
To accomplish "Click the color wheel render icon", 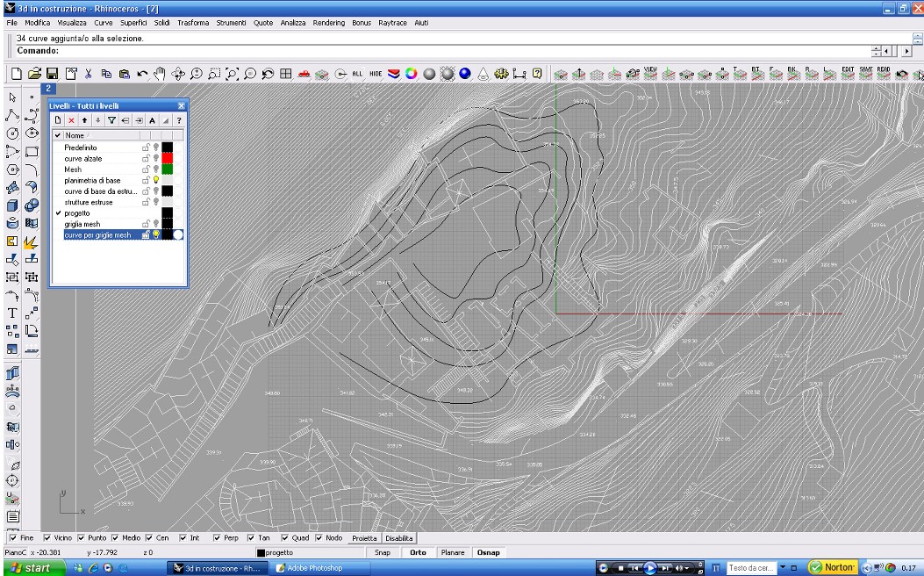I will [x=410, y=76].
